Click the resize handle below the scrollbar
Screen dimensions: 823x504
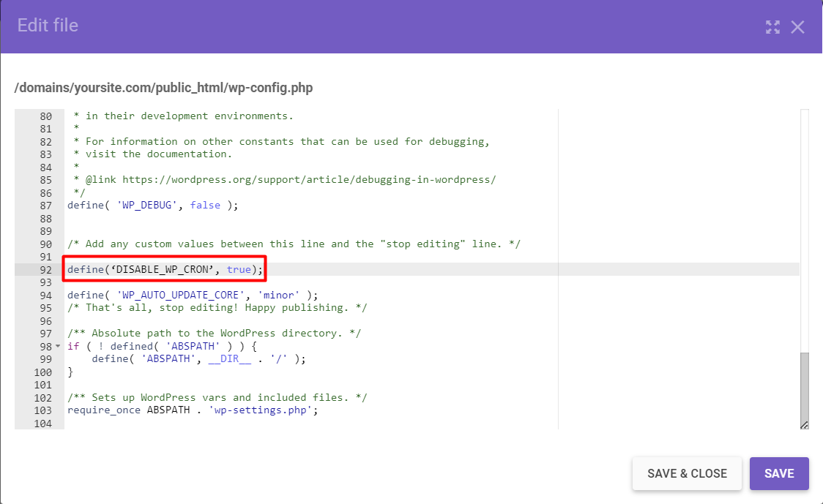pyautogui.click(x=804, y=424)
